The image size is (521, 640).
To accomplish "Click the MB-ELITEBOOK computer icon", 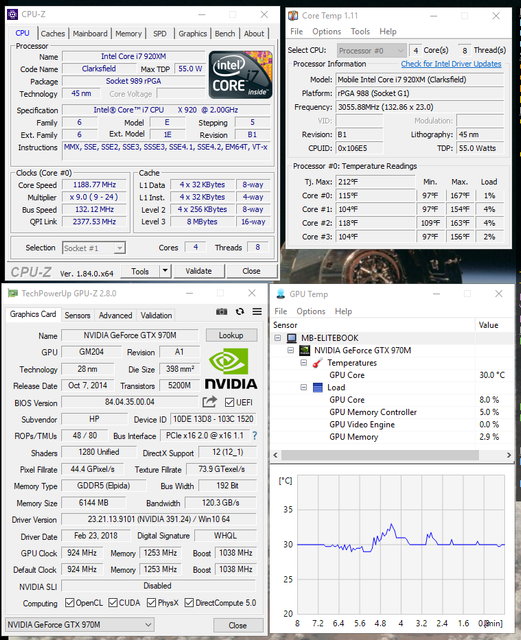I will pos(292,338).
